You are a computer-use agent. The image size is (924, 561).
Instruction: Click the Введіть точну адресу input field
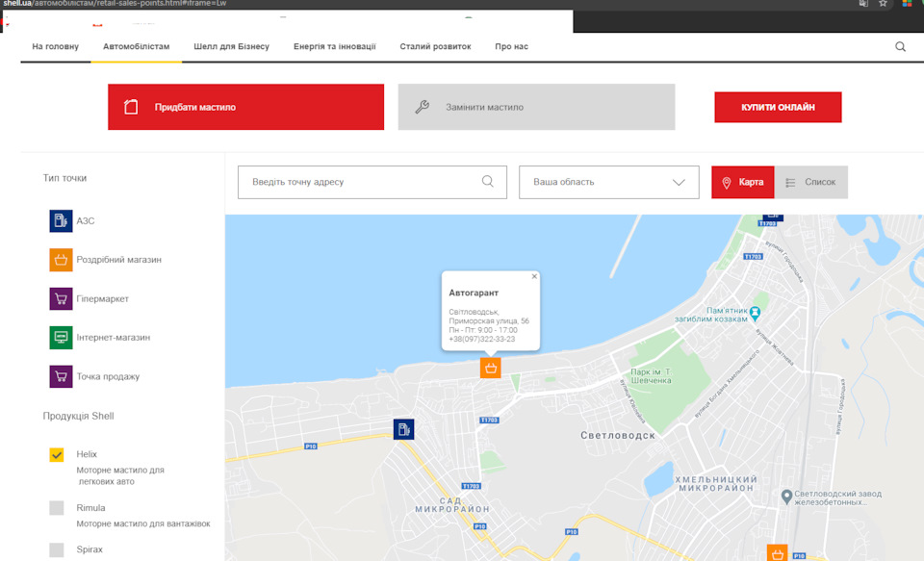tap(372, 182)
